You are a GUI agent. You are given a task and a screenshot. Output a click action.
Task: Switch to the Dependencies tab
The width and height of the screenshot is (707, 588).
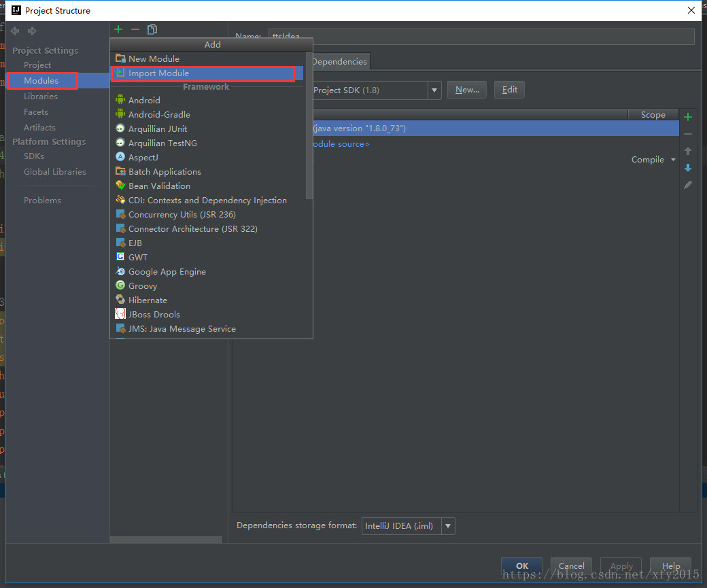[341, 62]
